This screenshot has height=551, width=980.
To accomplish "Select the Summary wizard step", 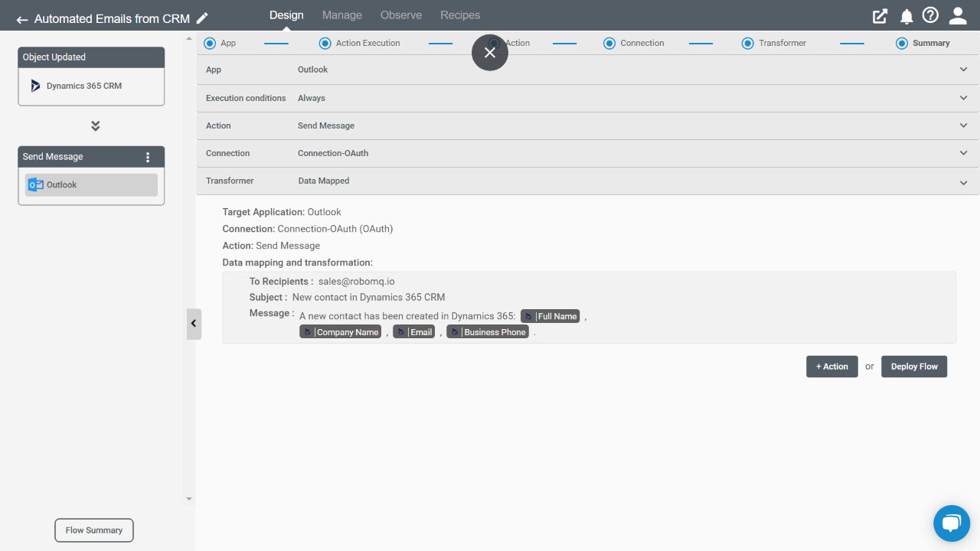I will [x=923, y=43].
